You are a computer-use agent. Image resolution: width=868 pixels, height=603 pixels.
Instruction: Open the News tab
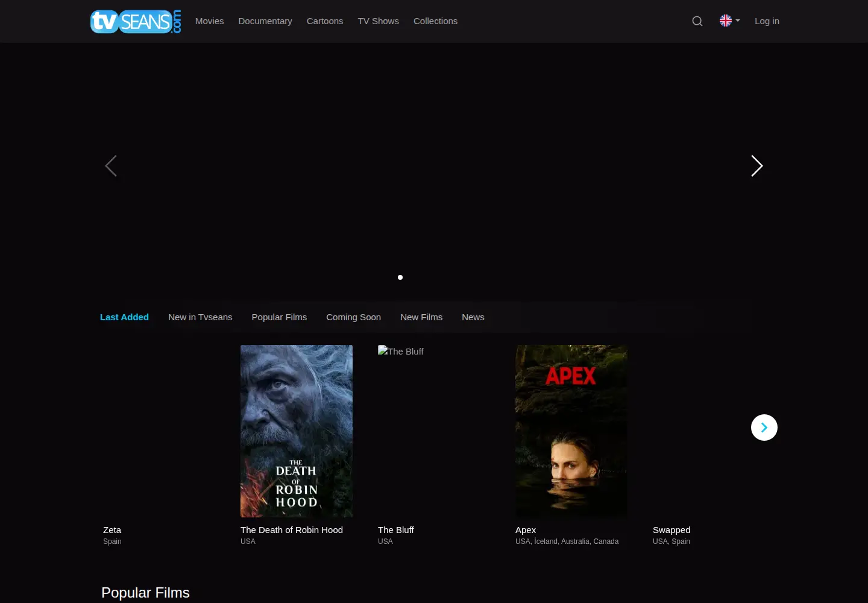(x=473, y=317)
